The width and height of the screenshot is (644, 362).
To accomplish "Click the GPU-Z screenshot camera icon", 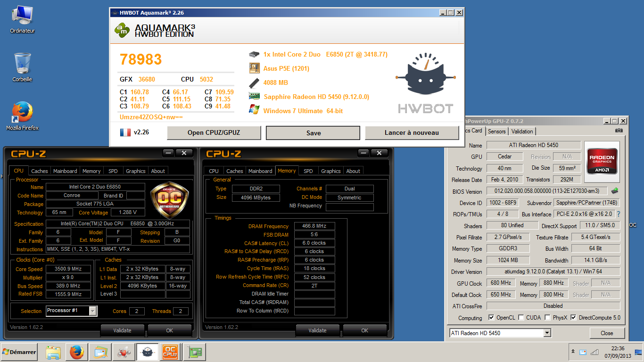I will tap(619, 131).
